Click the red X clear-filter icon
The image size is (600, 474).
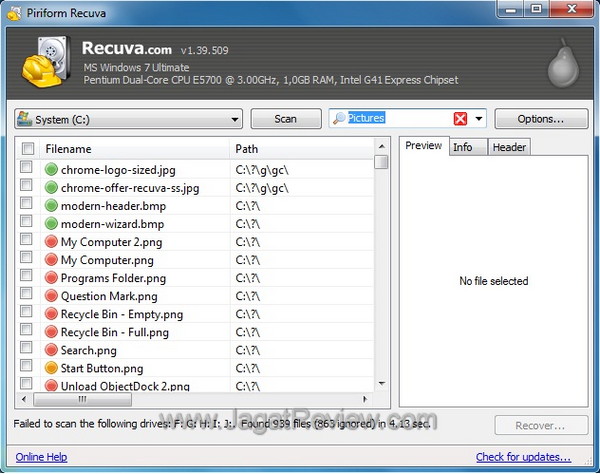pos(460,119)
